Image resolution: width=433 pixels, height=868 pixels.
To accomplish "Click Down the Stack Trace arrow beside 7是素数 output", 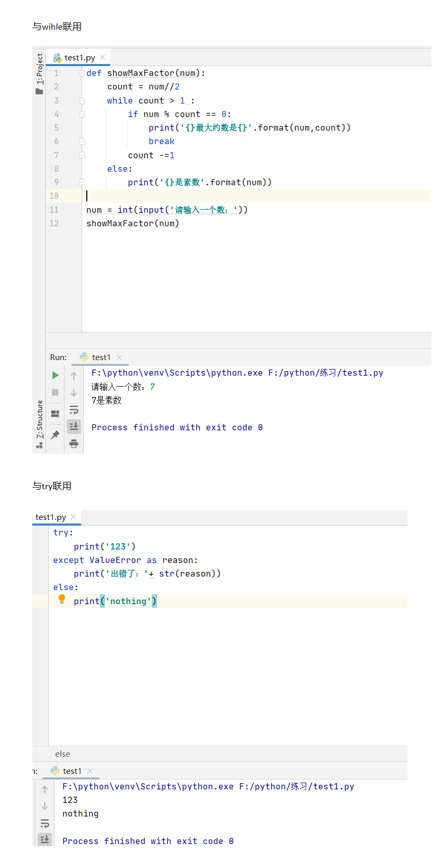I will [74, 393].
